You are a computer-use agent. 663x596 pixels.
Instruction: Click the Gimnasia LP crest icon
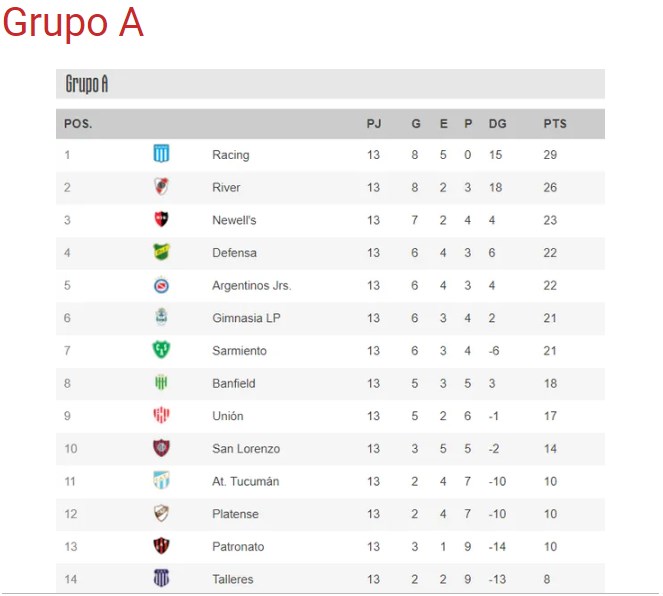click(161, 317)
